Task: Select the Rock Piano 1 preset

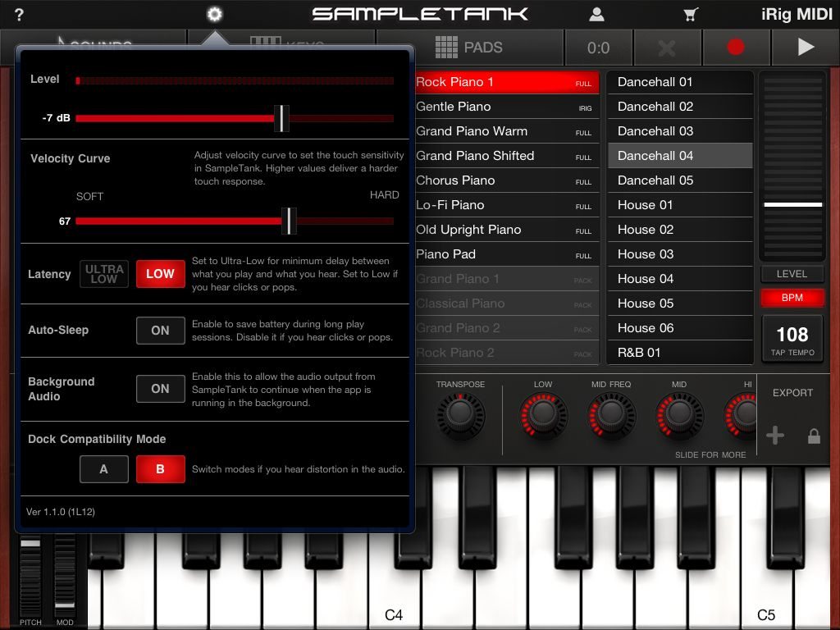Action: pos(506,82)
